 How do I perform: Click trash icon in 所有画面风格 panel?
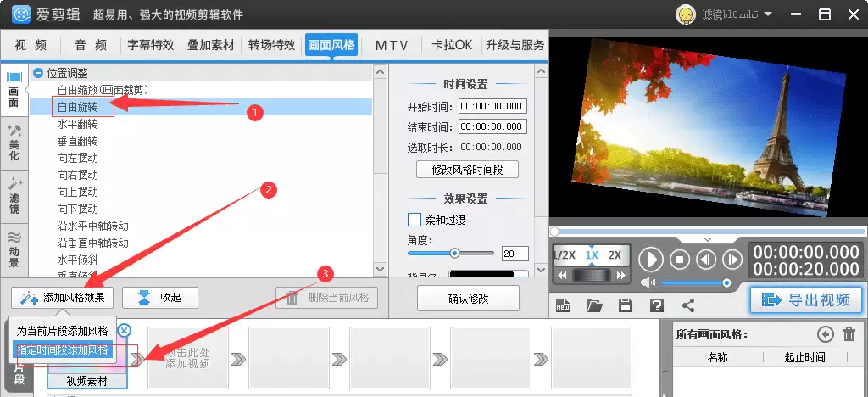[849, 334]
